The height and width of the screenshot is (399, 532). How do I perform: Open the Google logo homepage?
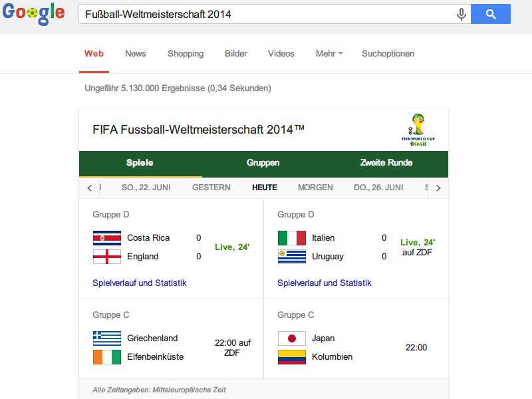pyautogui.click(x=33, y=13)
